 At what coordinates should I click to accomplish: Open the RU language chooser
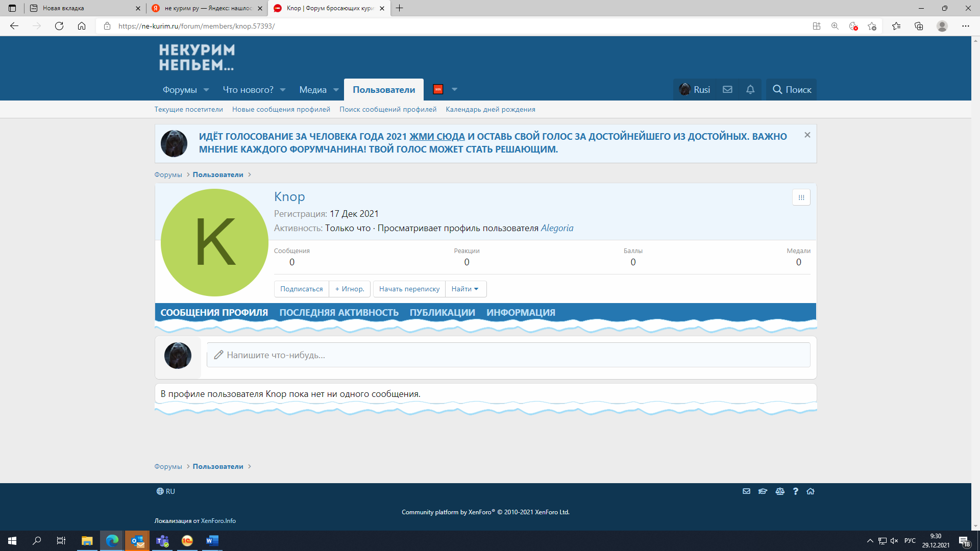pos(166,491)
